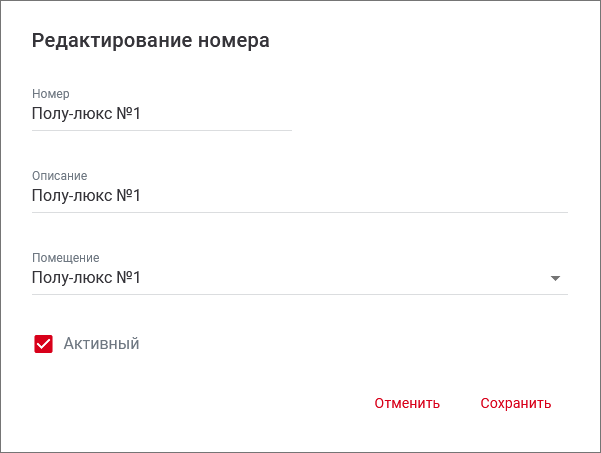601x453 pixels.
Task: Click the Полу-люкс №1 text in the Номер field
Action: (86, 114)
